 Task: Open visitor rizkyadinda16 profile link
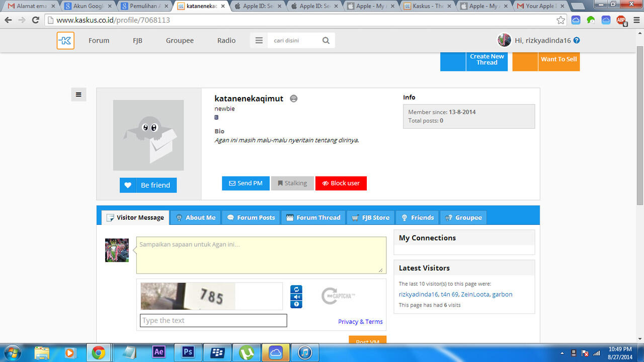pos(418,295)
